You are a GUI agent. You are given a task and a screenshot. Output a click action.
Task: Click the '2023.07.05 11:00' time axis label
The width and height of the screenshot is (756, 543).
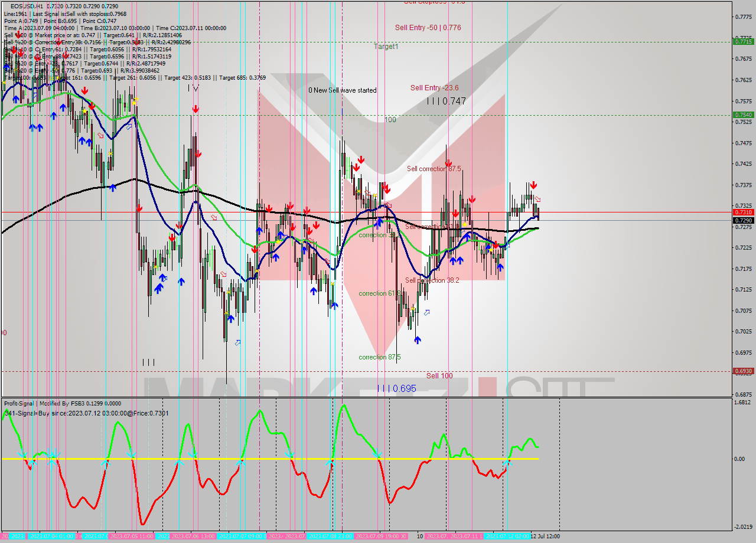132,536
